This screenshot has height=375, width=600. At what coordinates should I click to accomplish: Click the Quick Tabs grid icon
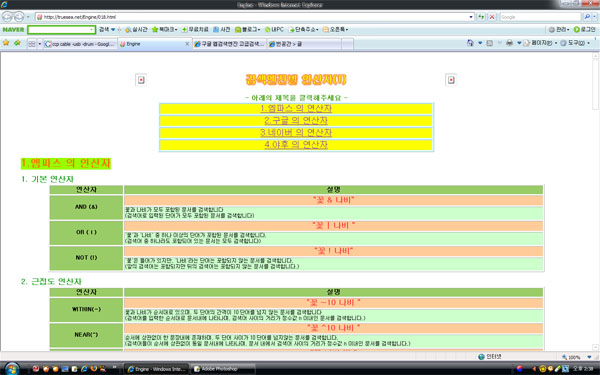(x=32, y=44)
